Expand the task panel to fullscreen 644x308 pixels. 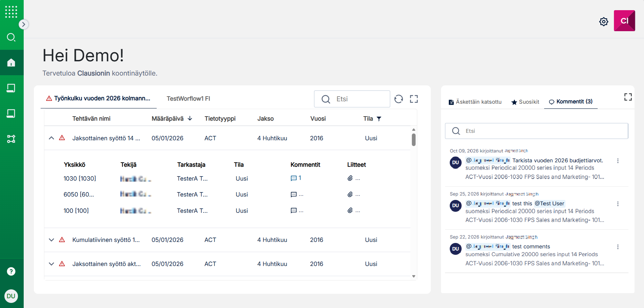pyautogui.click(x=414, y=99)
